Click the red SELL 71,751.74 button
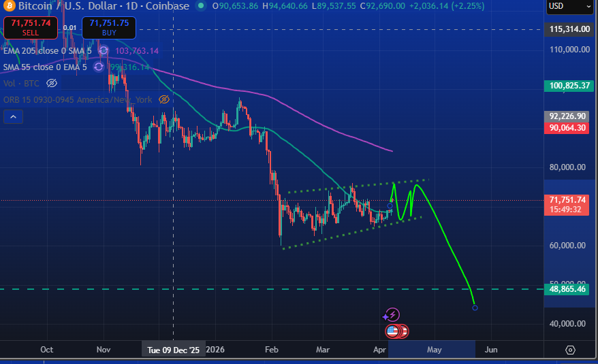The width and height of the screenshot is (598, 364). pyautogui.click(x=31, y=28)
